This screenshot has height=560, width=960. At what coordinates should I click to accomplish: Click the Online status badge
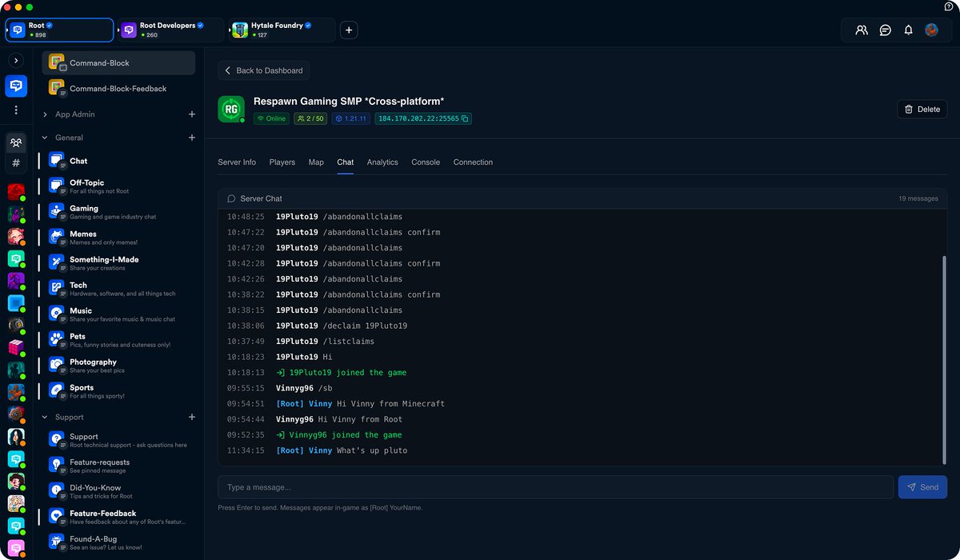point(271,118)
